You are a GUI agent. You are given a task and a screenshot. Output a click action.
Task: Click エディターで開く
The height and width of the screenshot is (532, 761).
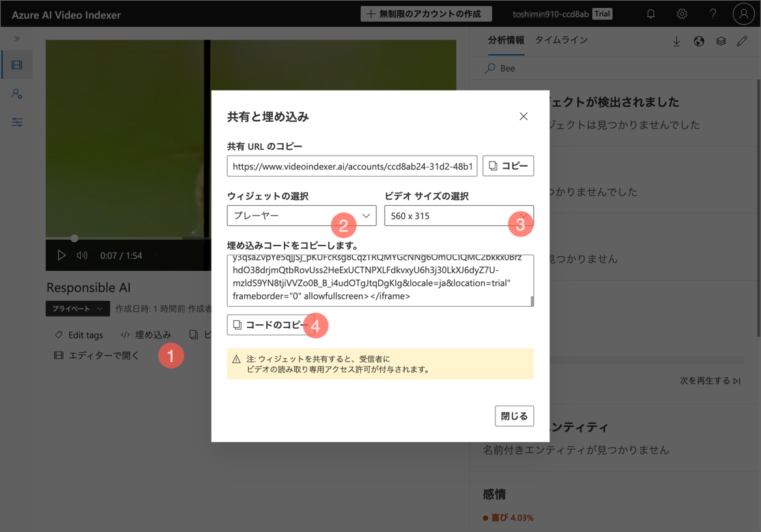96,356
